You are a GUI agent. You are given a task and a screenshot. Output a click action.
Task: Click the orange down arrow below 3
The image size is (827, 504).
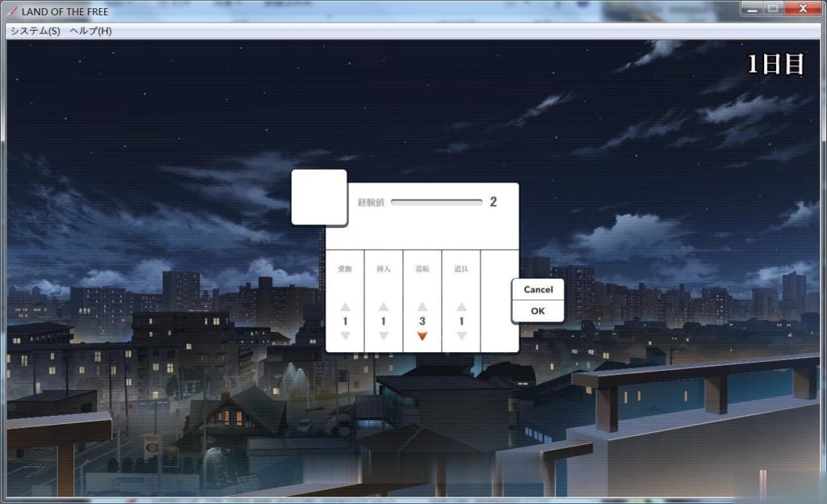click(422, 336)
